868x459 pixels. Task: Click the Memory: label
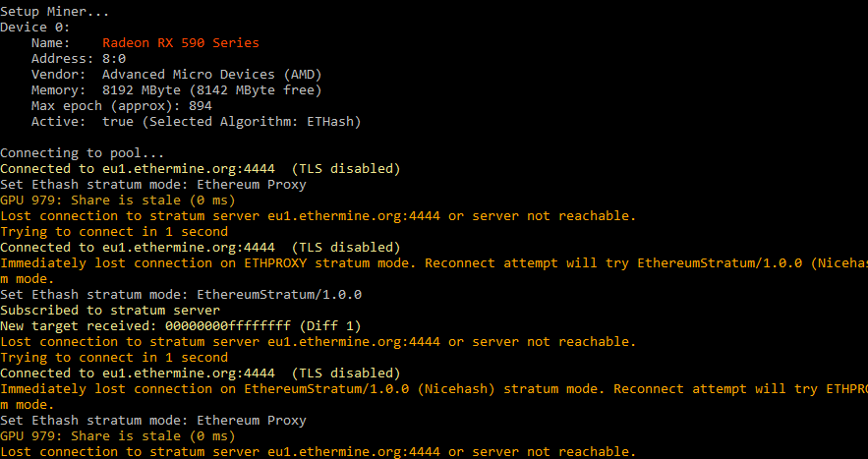(x=59, y=90)
